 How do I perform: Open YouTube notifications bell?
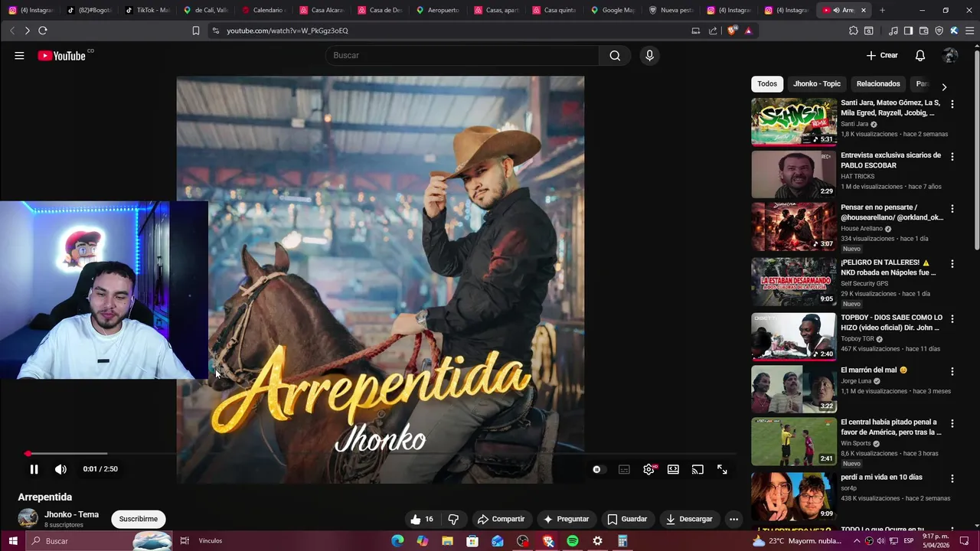click(x=920, y=55)
